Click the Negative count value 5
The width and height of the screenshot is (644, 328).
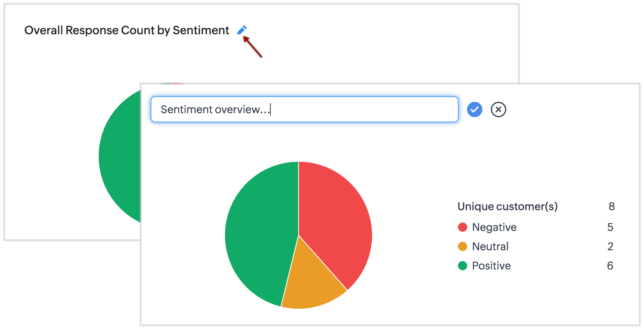610,227
